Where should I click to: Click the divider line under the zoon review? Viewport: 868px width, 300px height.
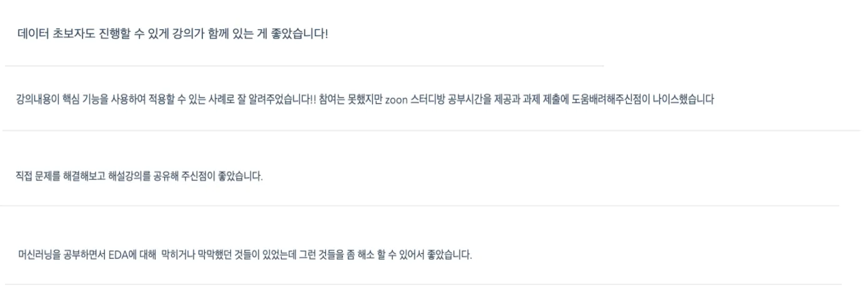point(431,130)
